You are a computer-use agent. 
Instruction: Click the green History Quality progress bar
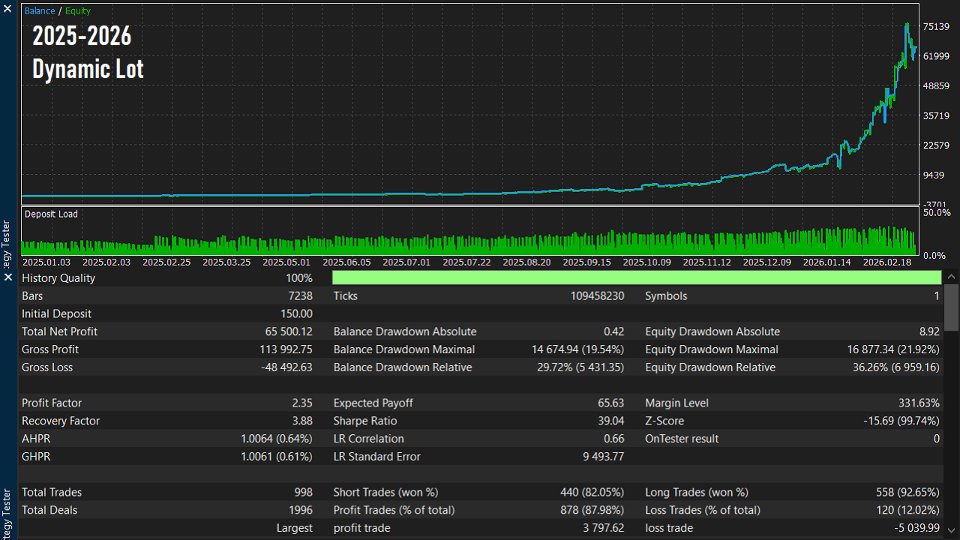pos(636,278)
